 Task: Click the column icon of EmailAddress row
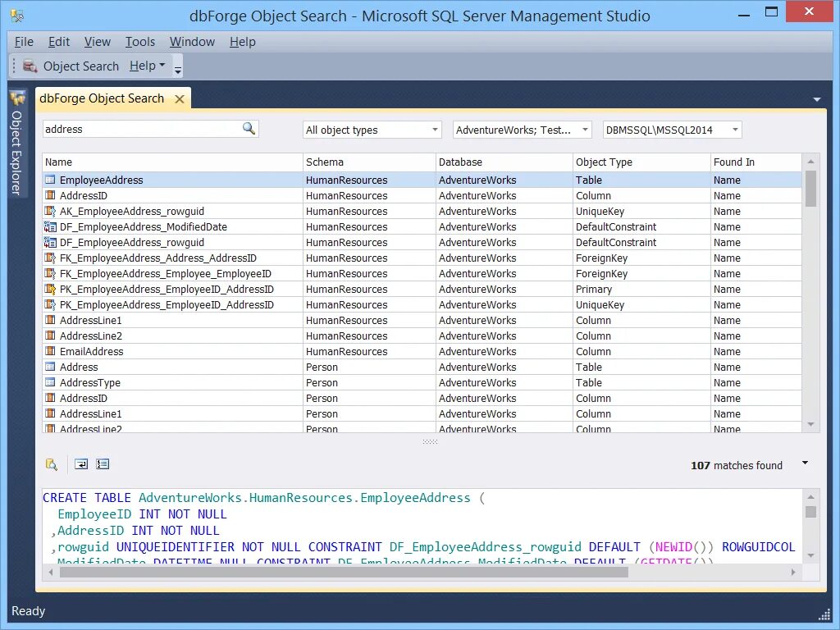click(50, 351)
